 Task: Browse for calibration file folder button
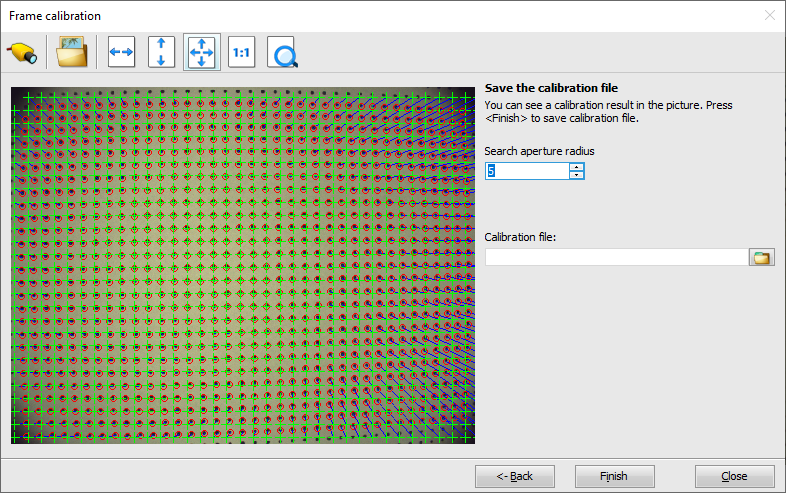point(761,257)
